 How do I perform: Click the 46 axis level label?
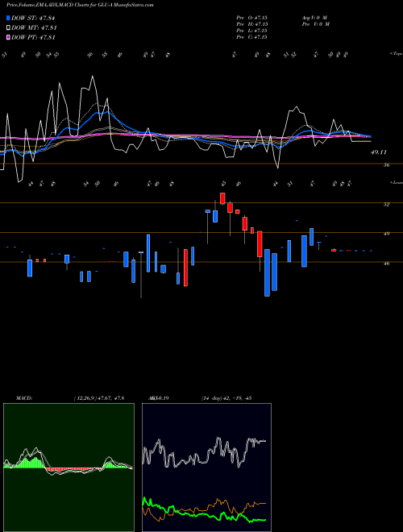[x=386, y=264]
